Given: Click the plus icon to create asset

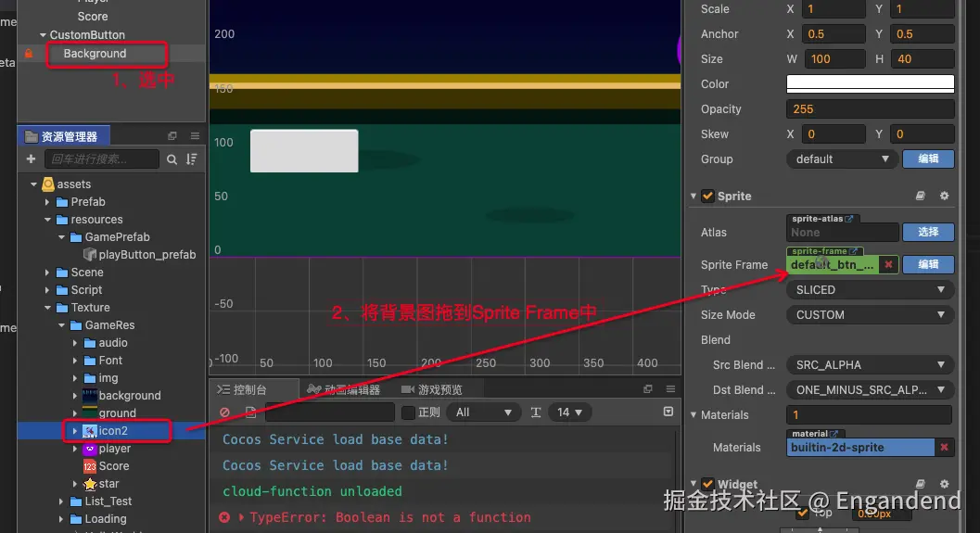Looking at the screenshot, I should tap(31, 159).
